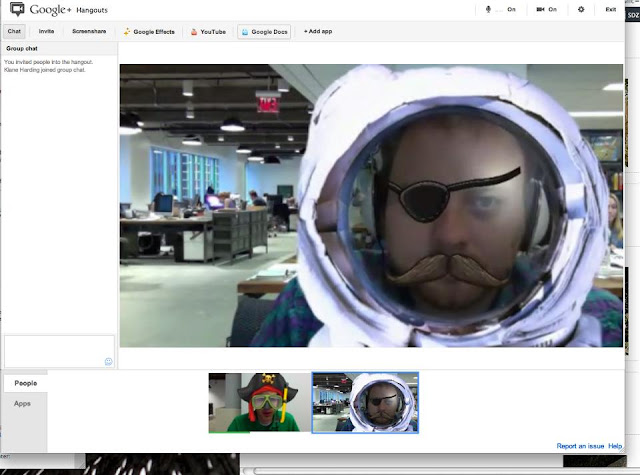
Task: Click 'You invited people into the hangout.' message
Action: coord(48,62)
